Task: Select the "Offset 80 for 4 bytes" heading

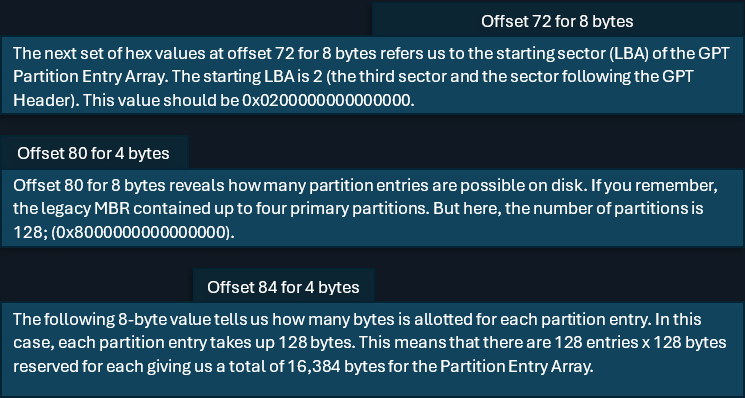Action: click(93, 153)
